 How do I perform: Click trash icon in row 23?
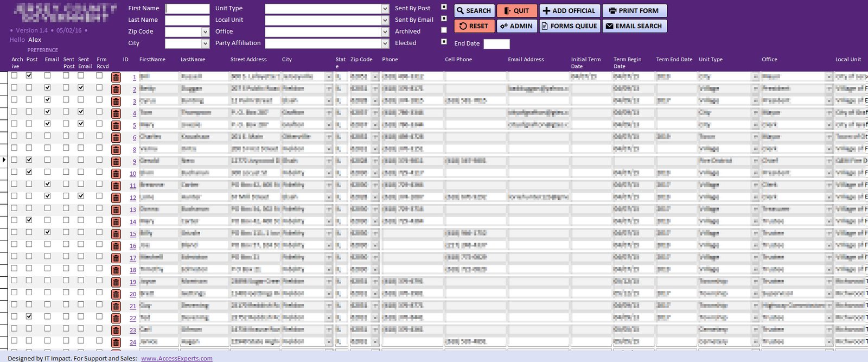coord(116,330)
